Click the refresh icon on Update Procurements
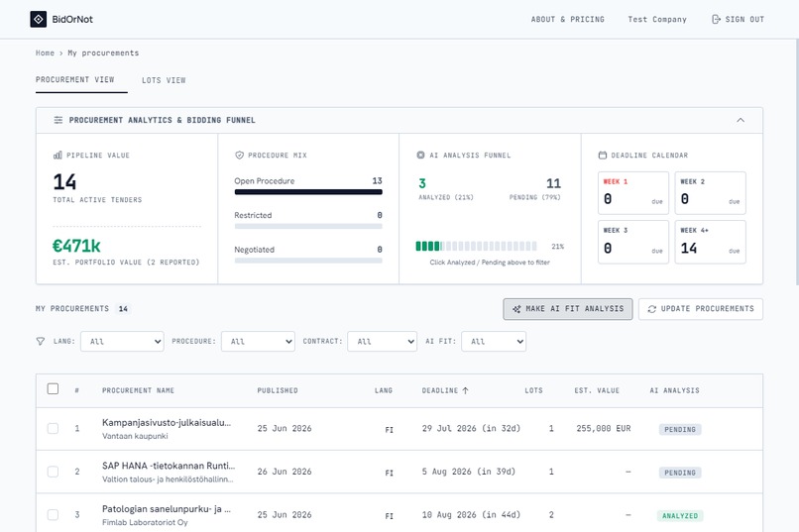This screenshot has height=532, width=799. 651,309
